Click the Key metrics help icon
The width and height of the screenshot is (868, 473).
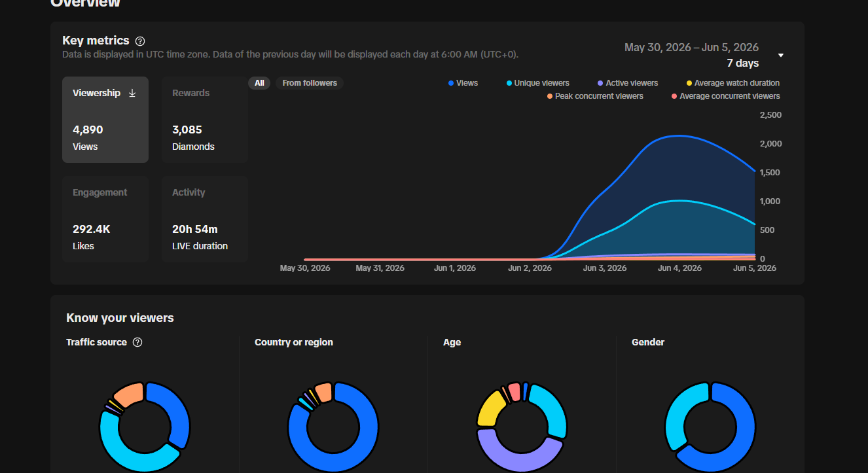[x=140, y=41]
